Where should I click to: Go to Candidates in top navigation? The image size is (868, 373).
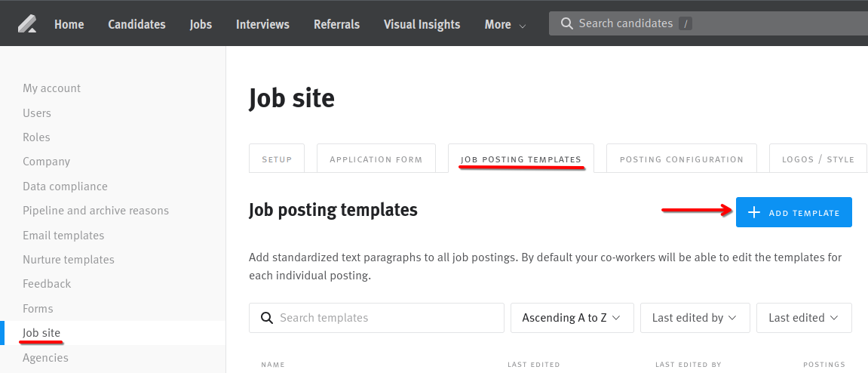click(x=136, y=24)
